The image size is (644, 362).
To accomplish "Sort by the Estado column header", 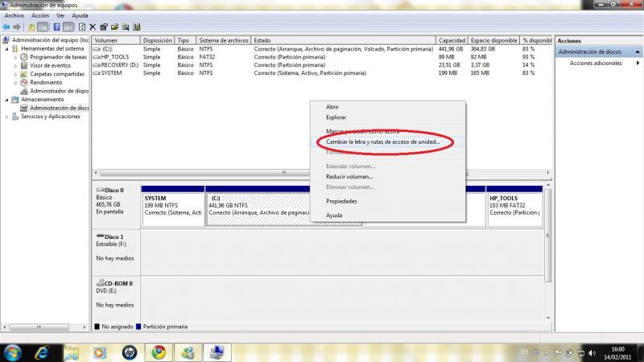I will [344, 40].
